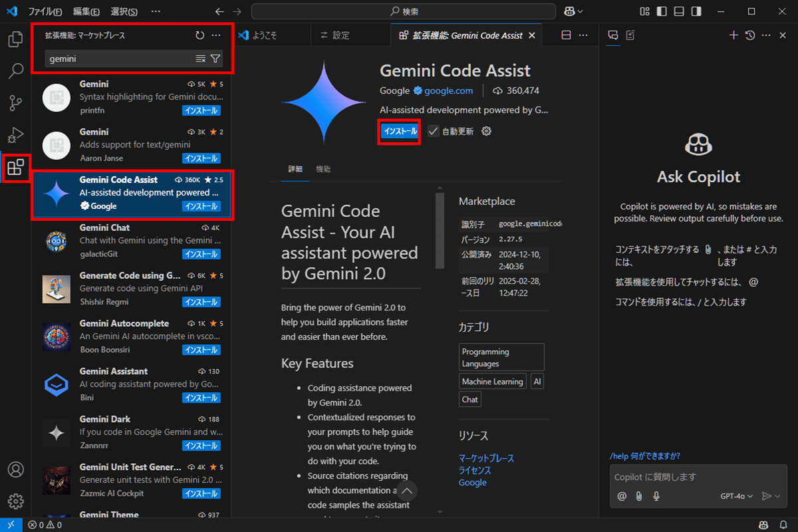The height and width of the screenshot is (532, 798).
Task: Install the Gemini Chat extension
Action: pyautogui.click(x=201, y=254)
